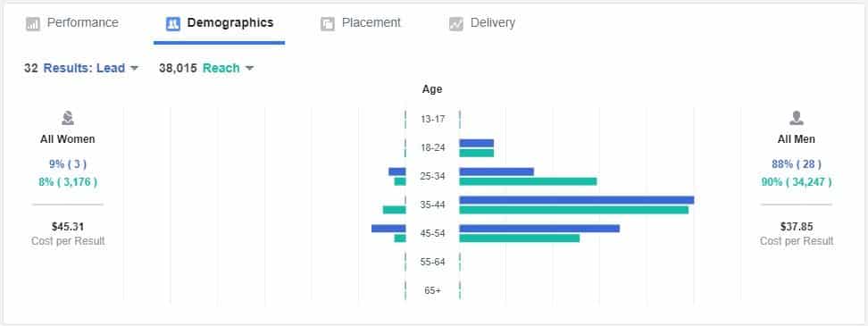Switch to the Placement tab
The height and width of the screenshot is (326, 868).
(361, 23)
